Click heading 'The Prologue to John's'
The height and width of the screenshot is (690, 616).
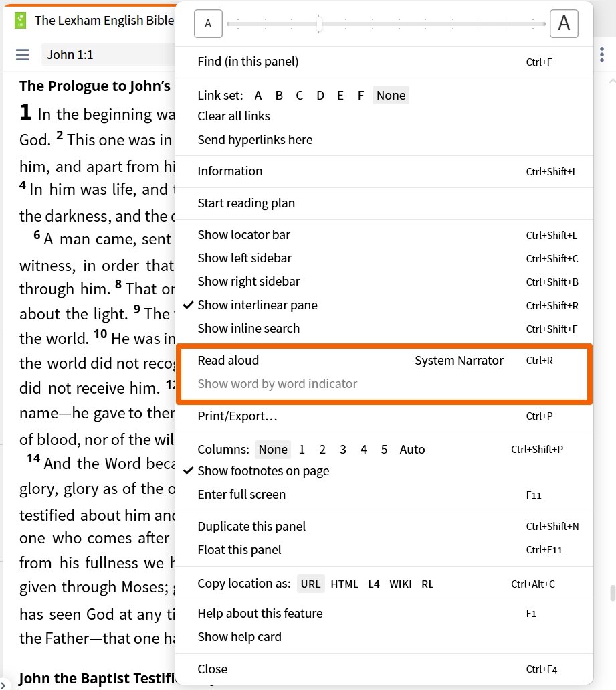pos(94,86)
